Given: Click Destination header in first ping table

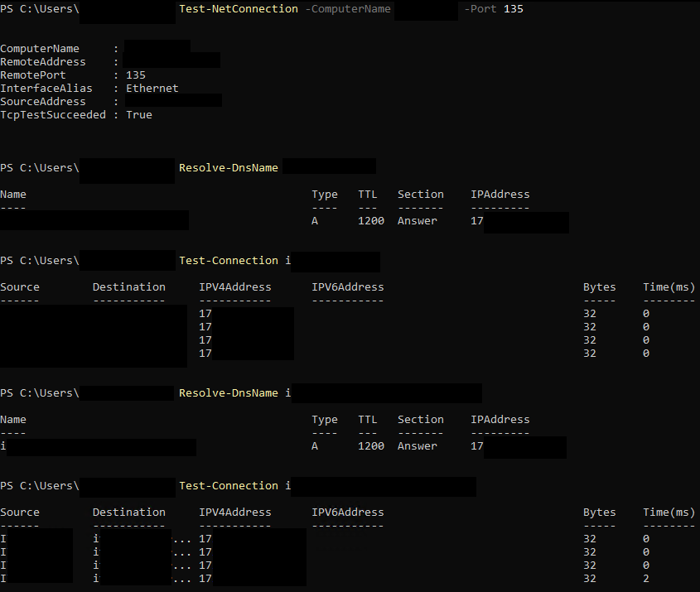Looking at the screenshot, I should (129, 287).
